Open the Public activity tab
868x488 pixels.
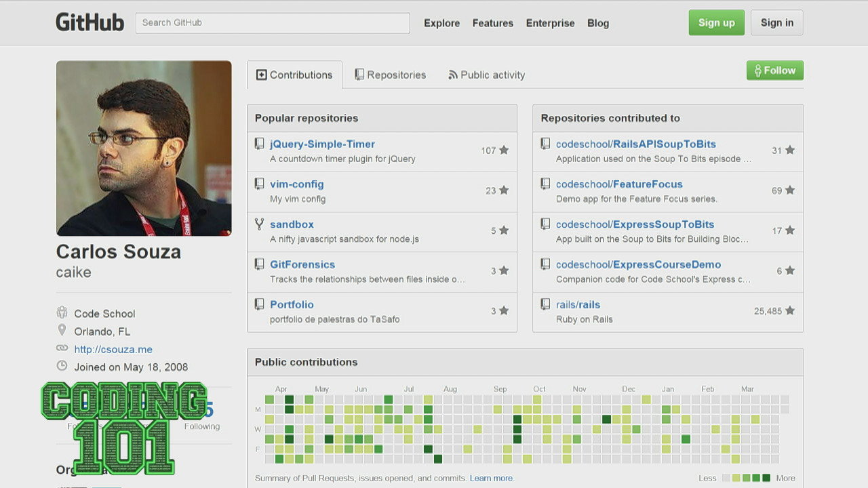486,75
